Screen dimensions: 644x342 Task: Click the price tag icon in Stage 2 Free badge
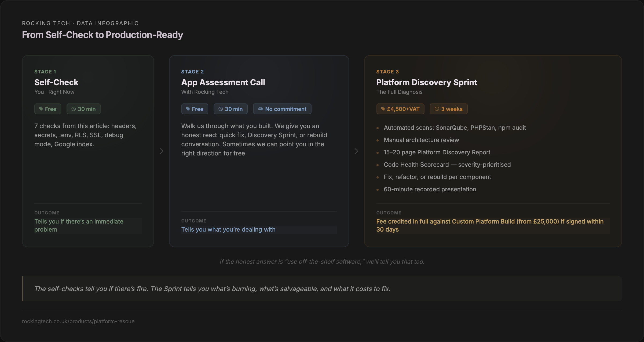tap(188, 109)
